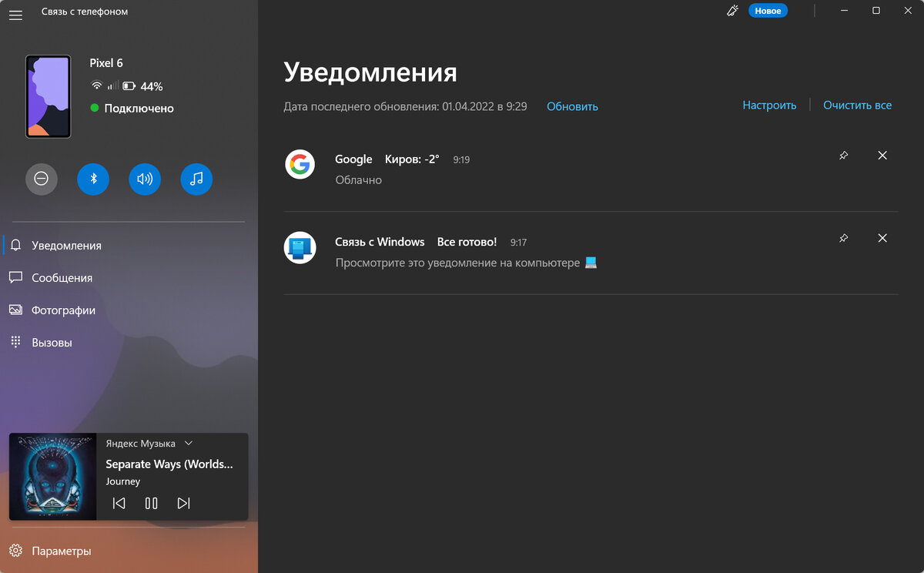Click the 9:17 timestamp on the Связь с Windows notification

tap(518, 243)
